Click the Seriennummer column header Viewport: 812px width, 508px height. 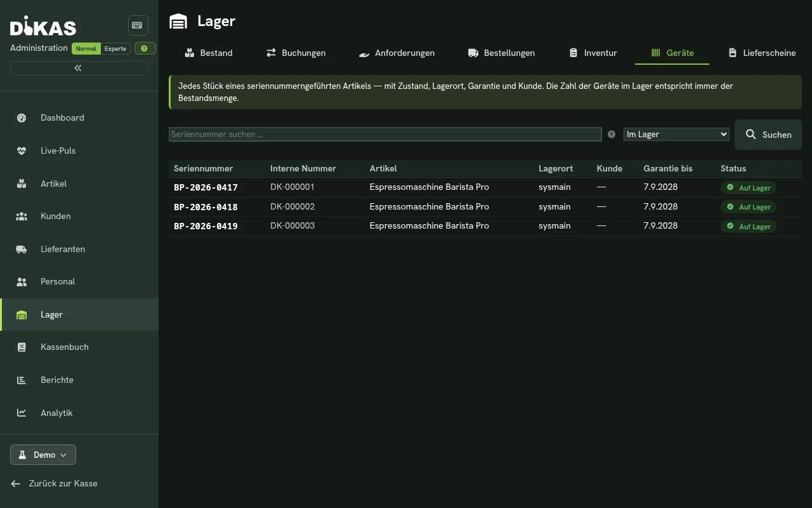203,168
